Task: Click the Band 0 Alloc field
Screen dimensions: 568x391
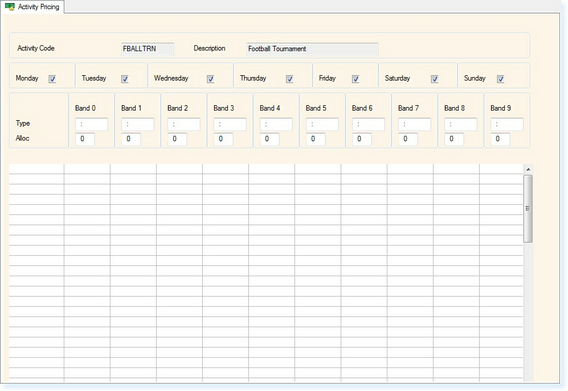Action: 85,139
